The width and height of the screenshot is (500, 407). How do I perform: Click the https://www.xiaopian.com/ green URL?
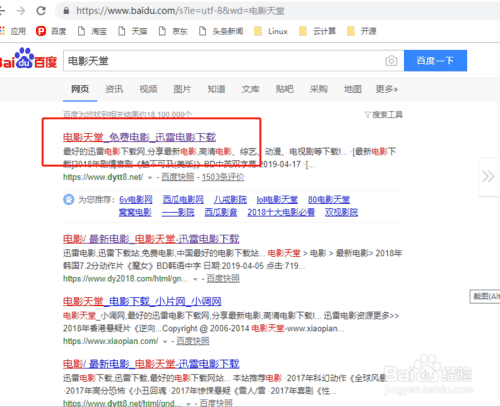pos(111,341)
